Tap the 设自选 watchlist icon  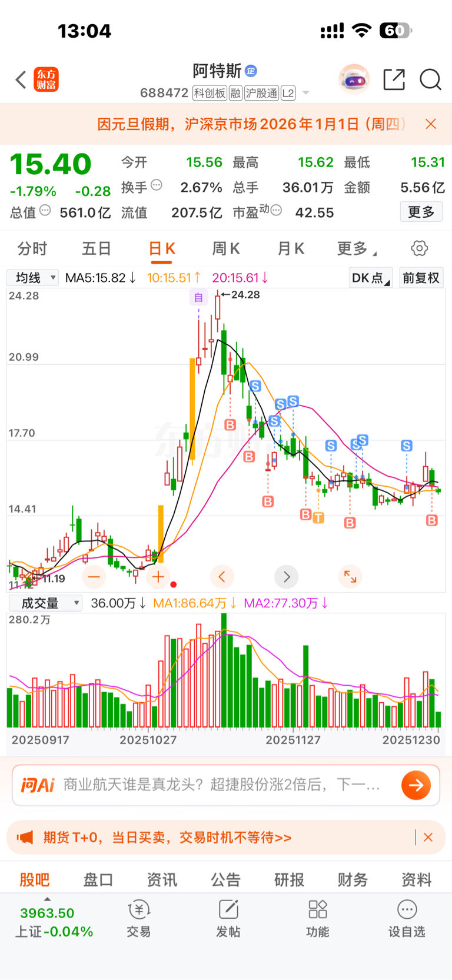(x=407, y=919)
